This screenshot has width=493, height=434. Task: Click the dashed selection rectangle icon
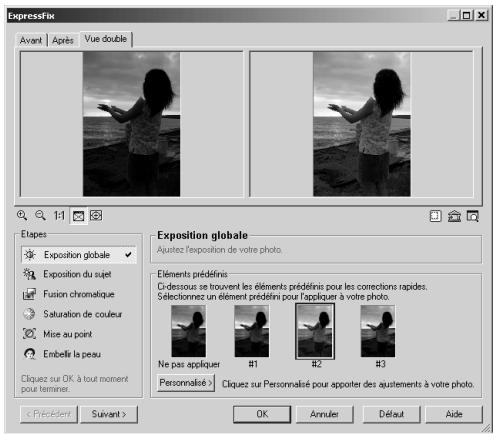tap(435, 216)
